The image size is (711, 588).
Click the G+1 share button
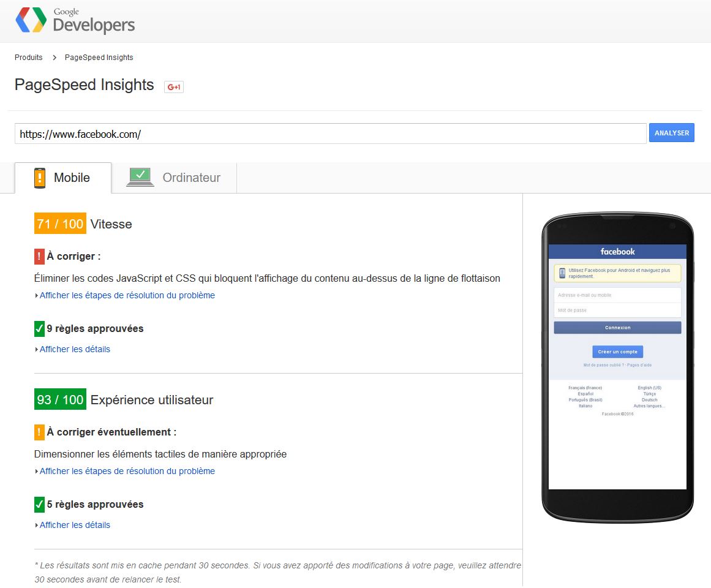tap(174, 86)
